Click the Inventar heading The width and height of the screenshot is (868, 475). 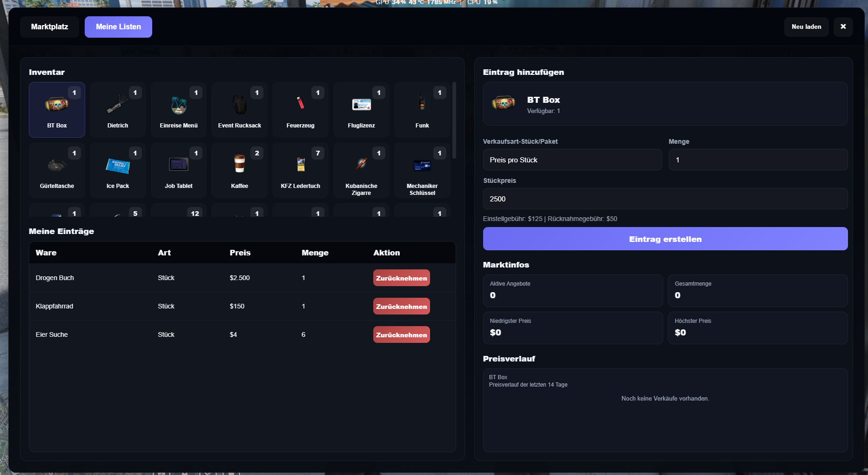[x=47, y=72]
